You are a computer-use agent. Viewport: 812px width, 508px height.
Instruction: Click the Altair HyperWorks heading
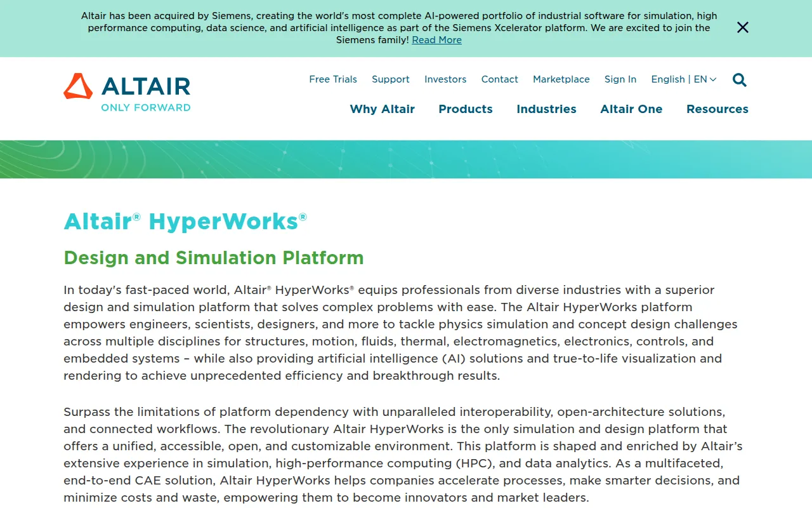pos(185,222)
